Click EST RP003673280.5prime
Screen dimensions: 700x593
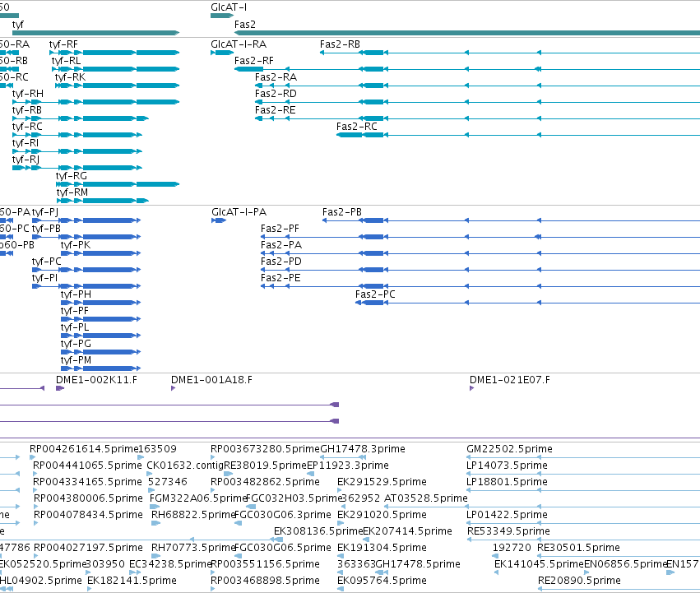[213, 457]
